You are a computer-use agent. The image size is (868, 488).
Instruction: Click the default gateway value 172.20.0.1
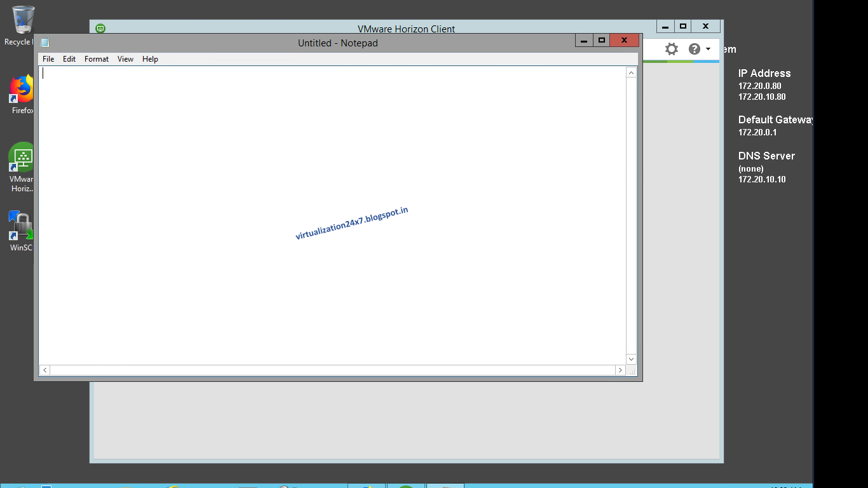coord(757,133)
